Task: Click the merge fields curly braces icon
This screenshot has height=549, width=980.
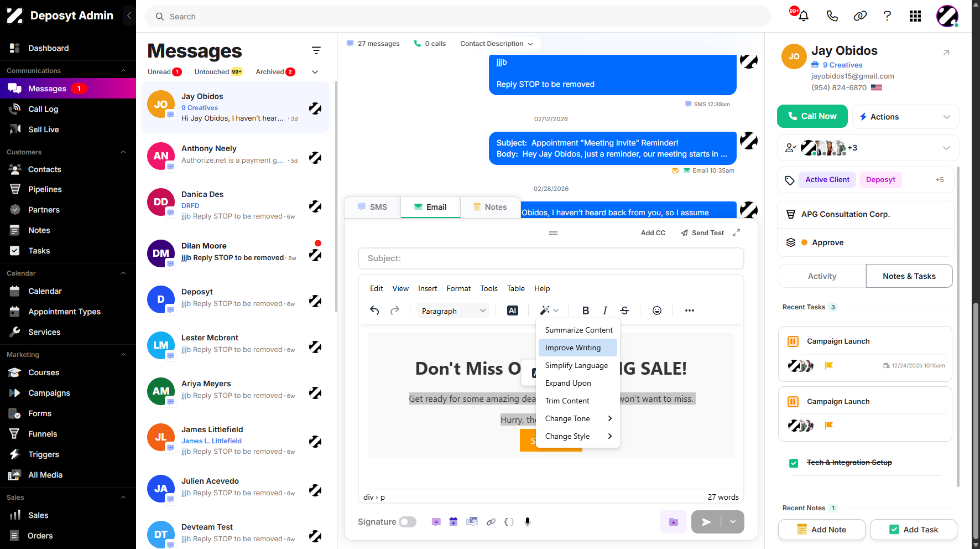Action: click(x=509, y=522)
